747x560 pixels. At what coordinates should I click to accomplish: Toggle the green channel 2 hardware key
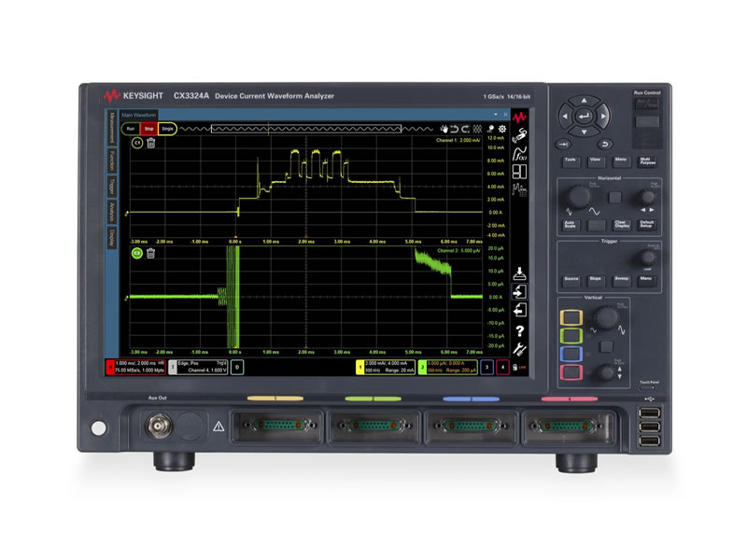(x=571, y=335)
